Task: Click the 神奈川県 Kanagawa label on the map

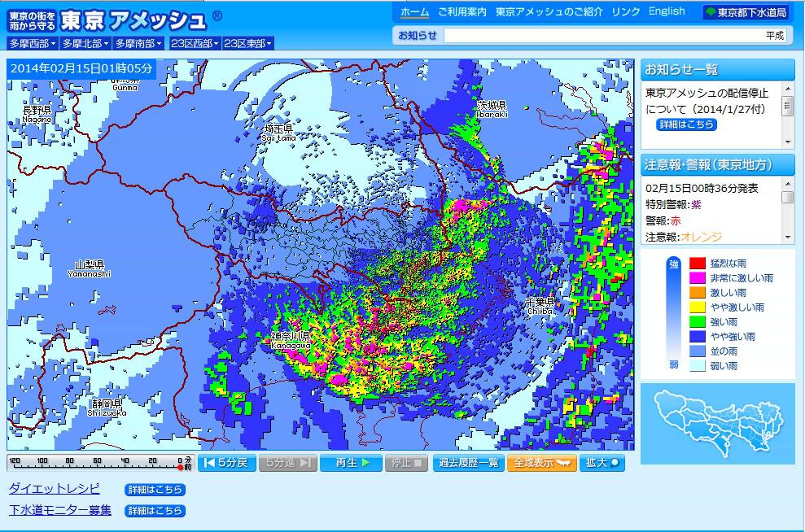Action: click(x=291, y=340)
